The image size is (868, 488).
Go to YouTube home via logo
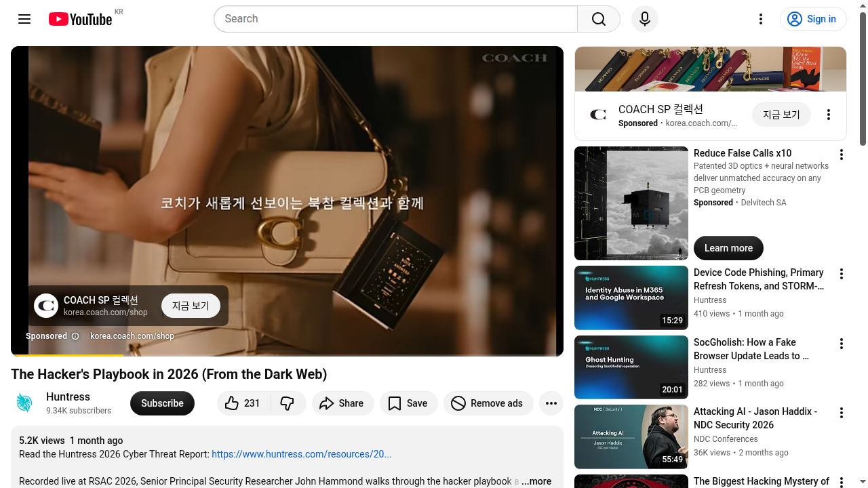[80, 19]
